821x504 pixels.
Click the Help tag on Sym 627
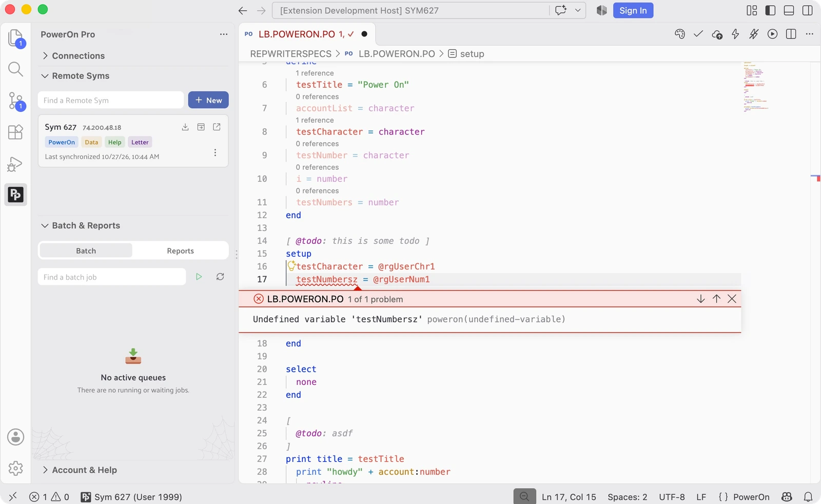[115, 142]
